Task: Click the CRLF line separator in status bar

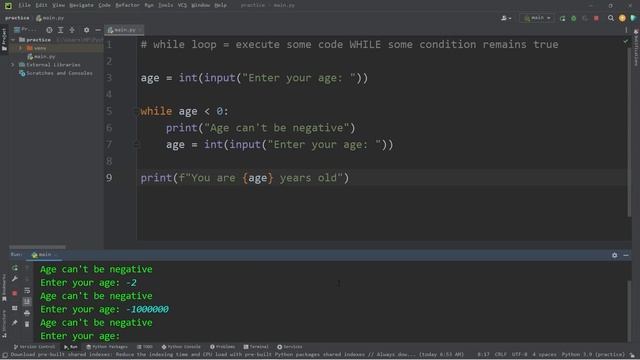Action: (x=500, y=355)
